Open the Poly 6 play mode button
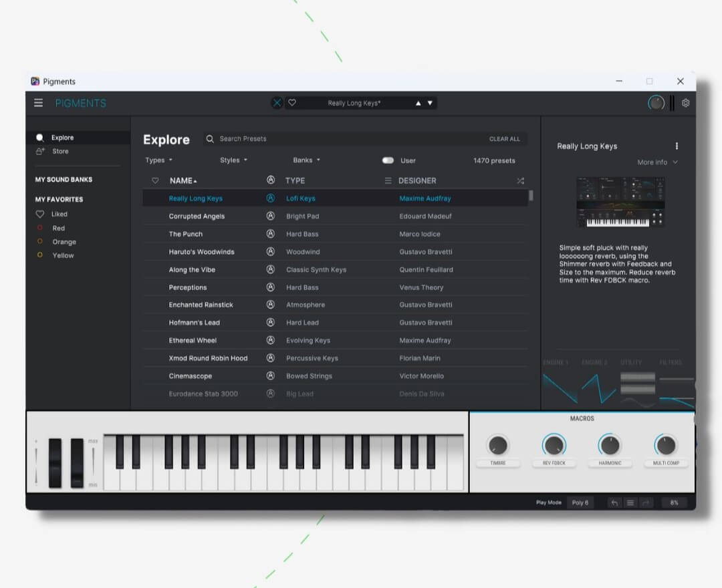722x588 pixels. (580, 503)
